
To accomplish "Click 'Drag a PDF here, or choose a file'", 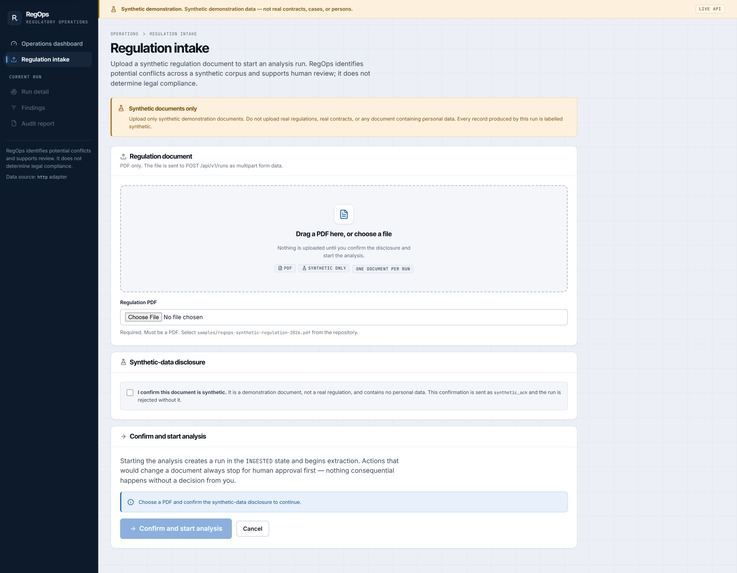I will 344,234.
